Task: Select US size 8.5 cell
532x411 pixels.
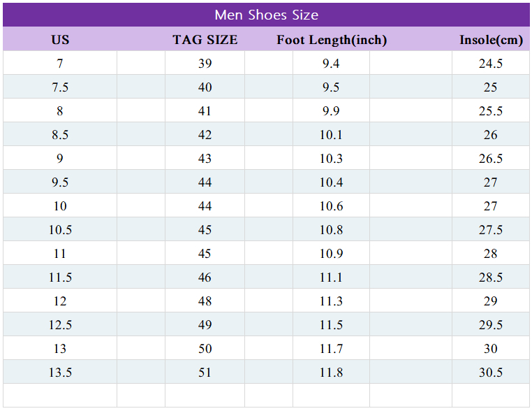Action: point(60,135)
